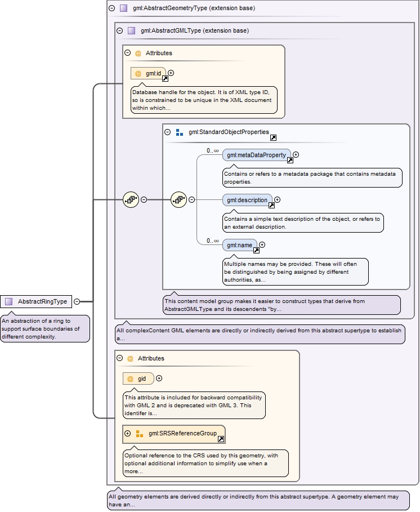This screenshot has height=512, width=420.
Task: Click the inner sequence compositor icon
Action: (178, 199)
